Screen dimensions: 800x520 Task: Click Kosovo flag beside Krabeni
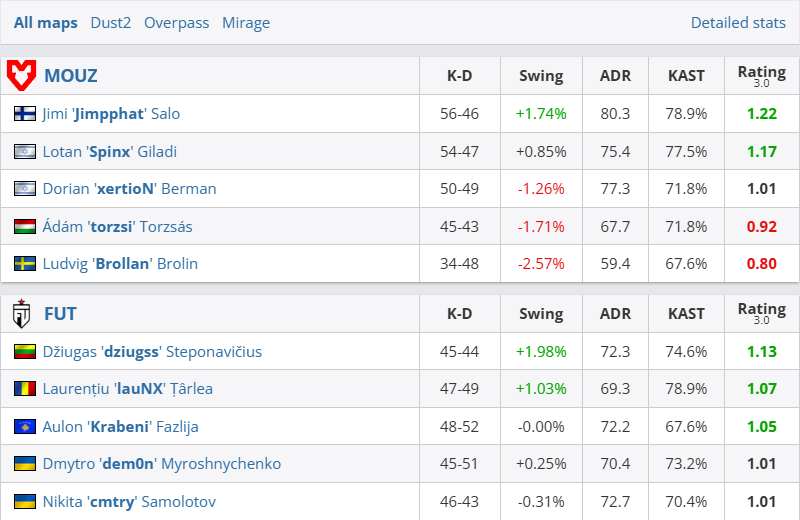pos(25,427)
